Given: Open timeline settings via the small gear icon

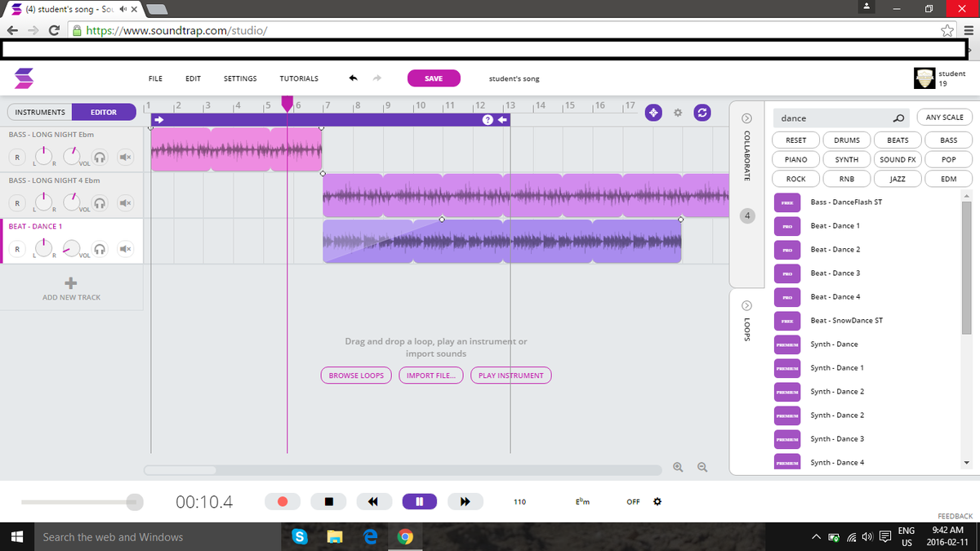Looking at the screenshot, I should point(677,113).
